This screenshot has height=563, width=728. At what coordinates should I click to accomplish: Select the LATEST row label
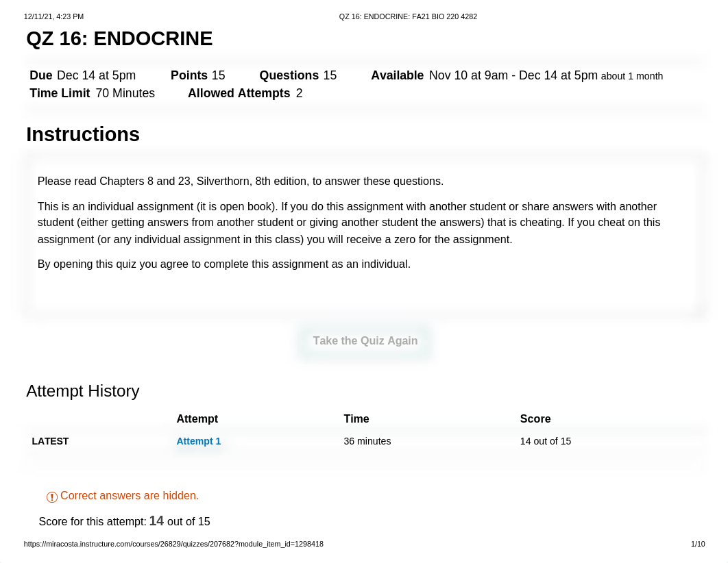pos(50,441)
